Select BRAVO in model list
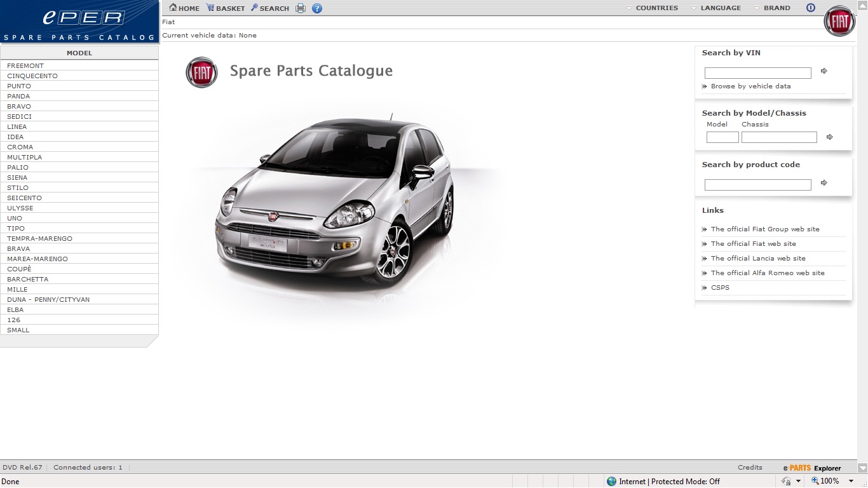The height and width of the screenshot is (488, 868). coord(79,106)
